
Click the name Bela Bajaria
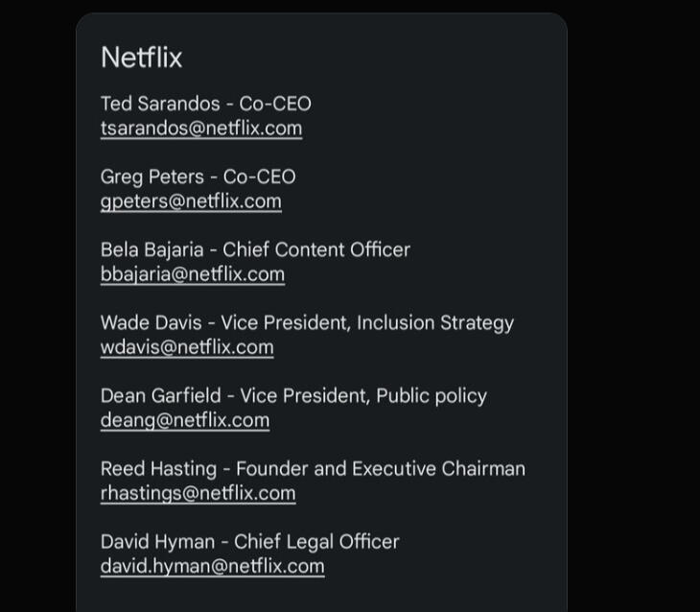pos(152,250)
